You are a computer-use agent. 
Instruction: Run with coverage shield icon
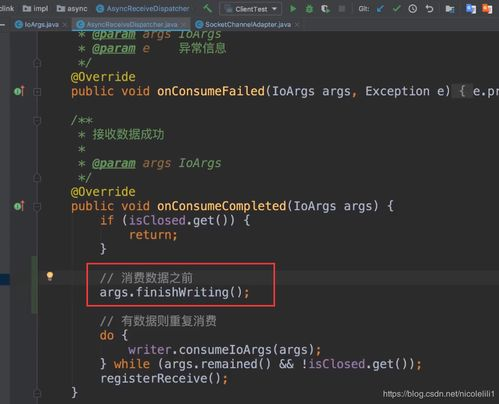pyautogui.click(x=325, y=9)
